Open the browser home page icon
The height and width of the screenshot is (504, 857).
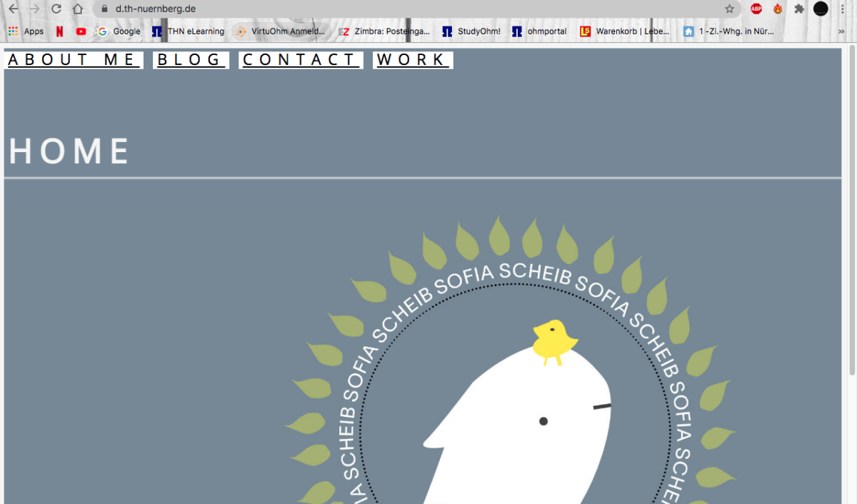pos(78,9)
